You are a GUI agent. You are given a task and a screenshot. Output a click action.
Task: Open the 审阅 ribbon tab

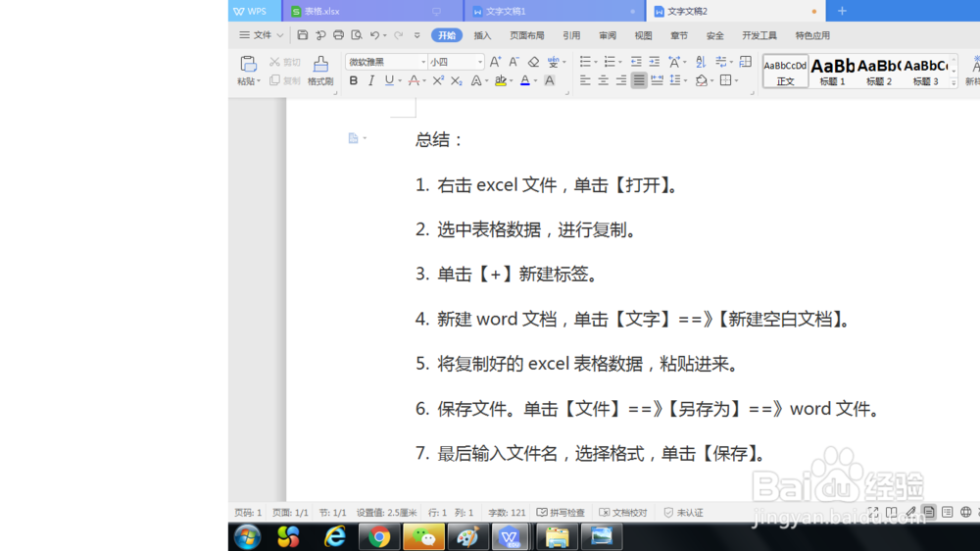pyautogui.click(x=608, y=35)
